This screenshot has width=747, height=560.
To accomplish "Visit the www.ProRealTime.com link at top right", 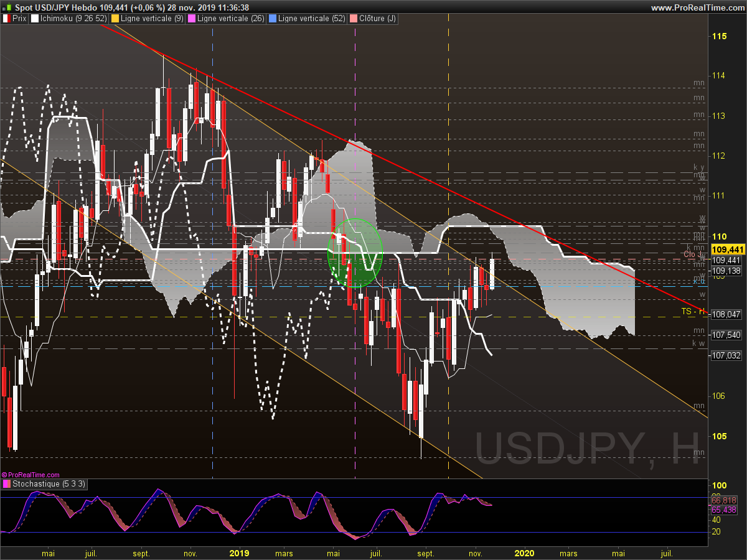I will 697,7.
